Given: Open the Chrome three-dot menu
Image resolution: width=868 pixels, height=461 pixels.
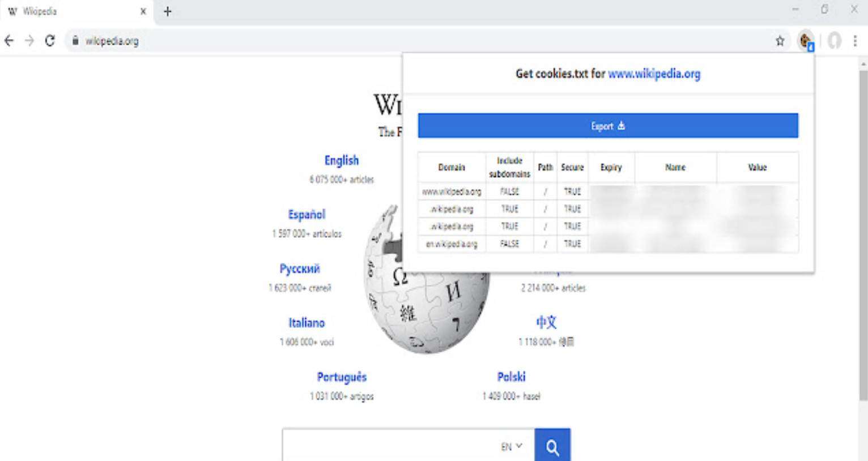Looking at the screenshot, I should pyautogui.click(x=855, y=41).
